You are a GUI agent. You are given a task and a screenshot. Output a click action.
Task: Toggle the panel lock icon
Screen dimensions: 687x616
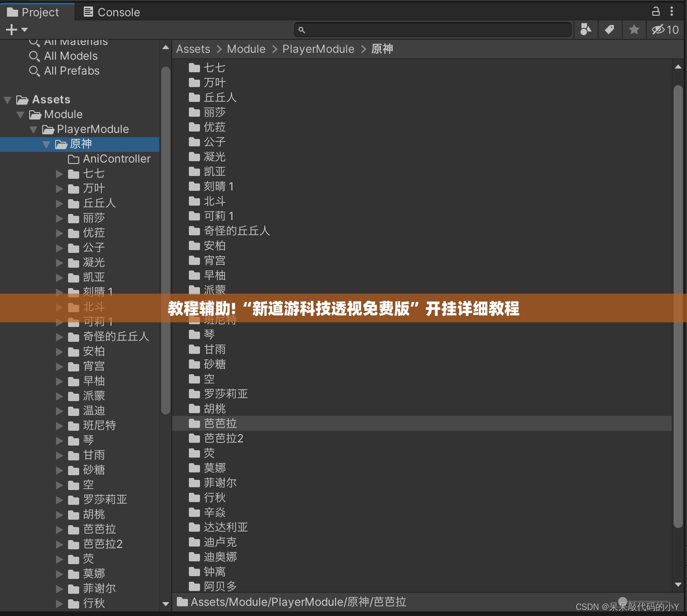click(656, 11)
